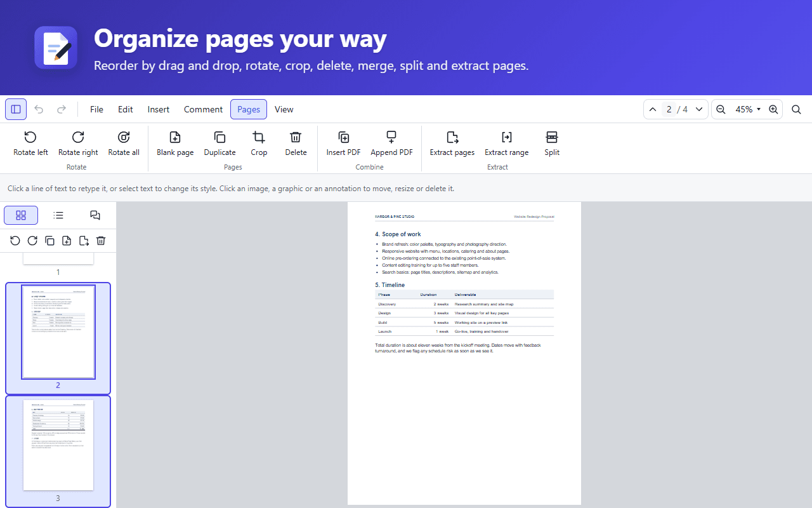Click sidebar extract page icon
This screenshot has height=508, width=812.
(x=84, y=241)
